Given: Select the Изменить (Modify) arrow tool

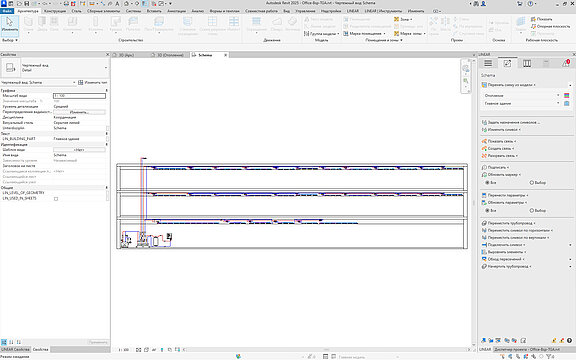Looking at the screenshot, I should (x=10, y=25).
